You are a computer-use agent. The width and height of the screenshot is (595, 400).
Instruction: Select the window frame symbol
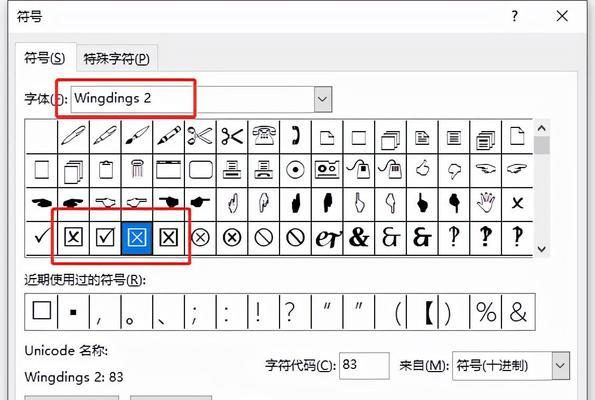tap(168, 170)
